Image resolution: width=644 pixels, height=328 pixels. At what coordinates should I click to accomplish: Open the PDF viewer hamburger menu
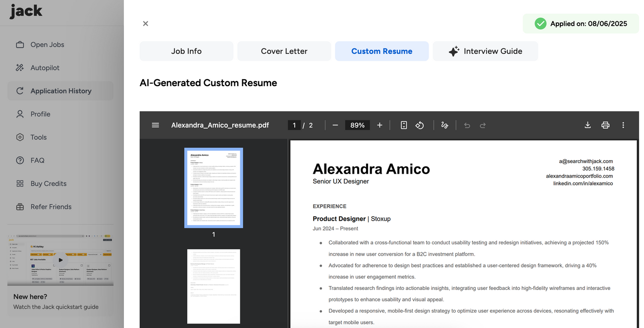(156, 125)
